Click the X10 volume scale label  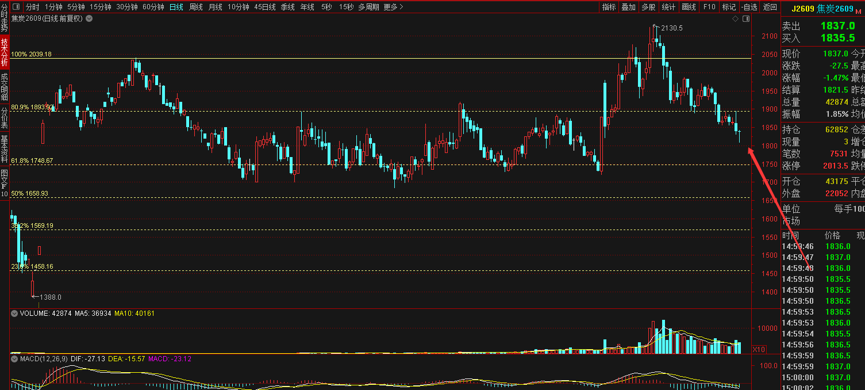point(759,349)
